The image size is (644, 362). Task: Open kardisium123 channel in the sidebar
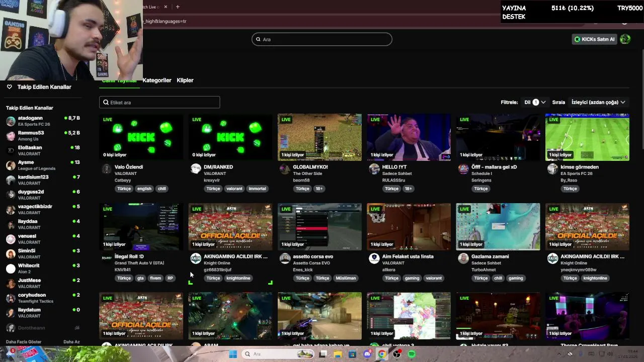click(x=43, y=180)
